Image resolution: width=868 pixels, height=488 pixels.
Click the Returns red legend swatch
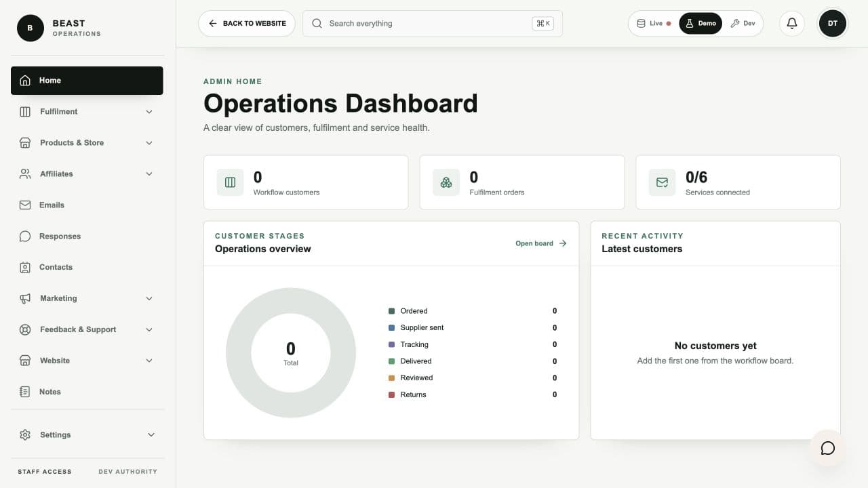coord(391,395)
